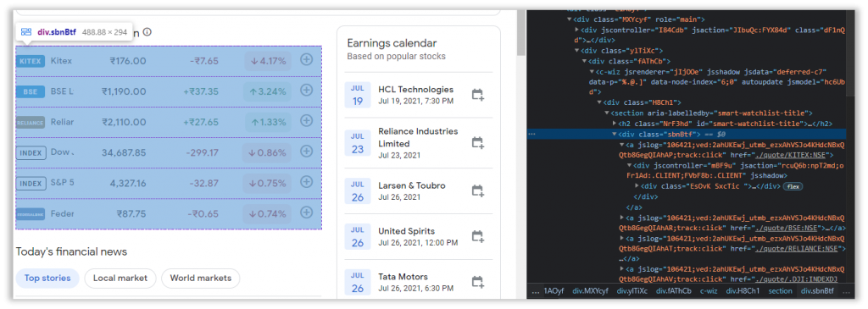This screenshot has width=868, height=309.
Task: Add United Spirits earnings to calendar
Action: 478,236
